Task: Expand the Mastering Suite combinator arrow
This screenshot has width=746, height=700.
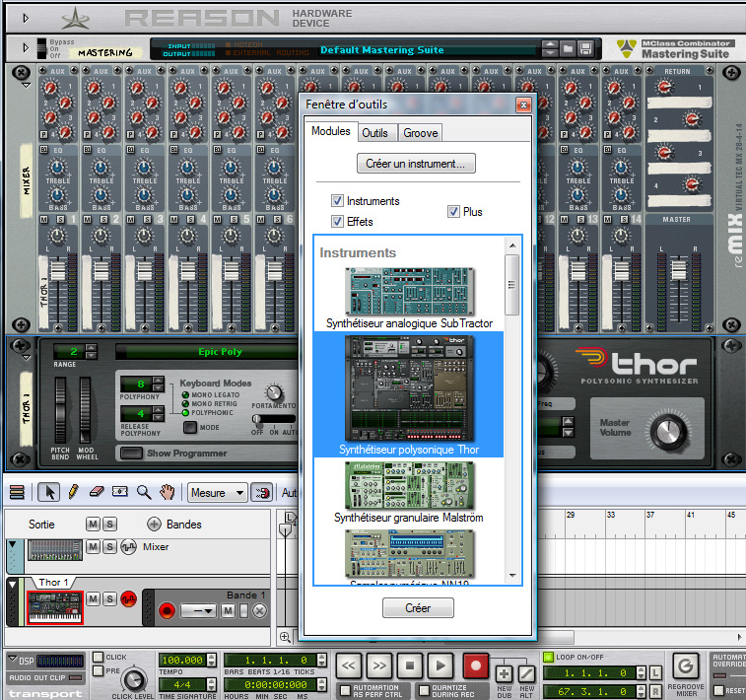Action: (26, 47)
